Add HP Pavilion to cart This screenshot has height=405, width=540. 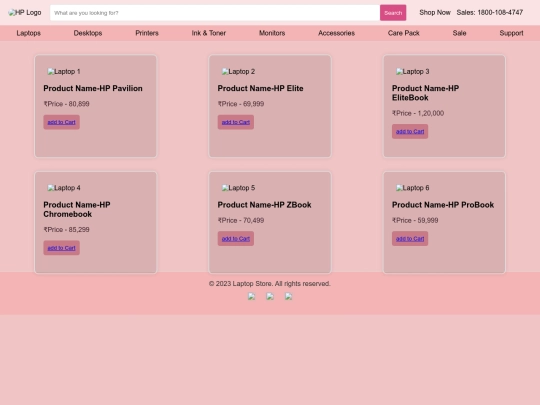pyautogui.click(x=62, y=122)
